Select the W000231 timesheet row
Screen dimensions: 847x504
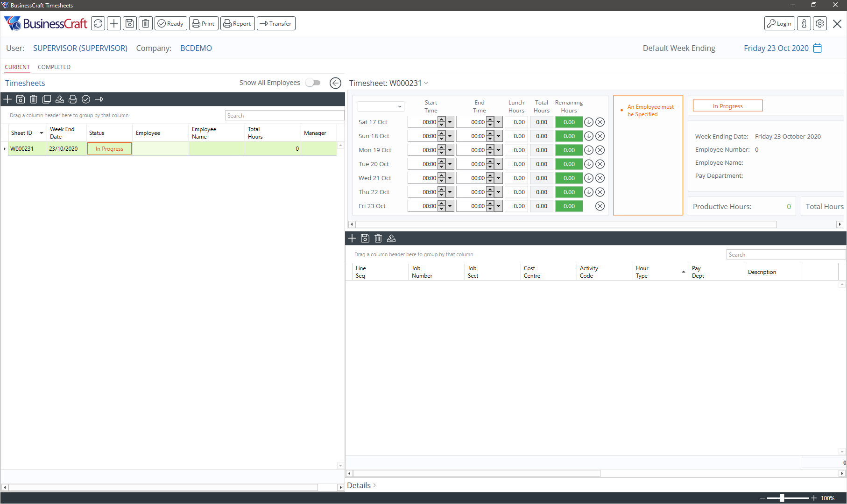point(172,149)
